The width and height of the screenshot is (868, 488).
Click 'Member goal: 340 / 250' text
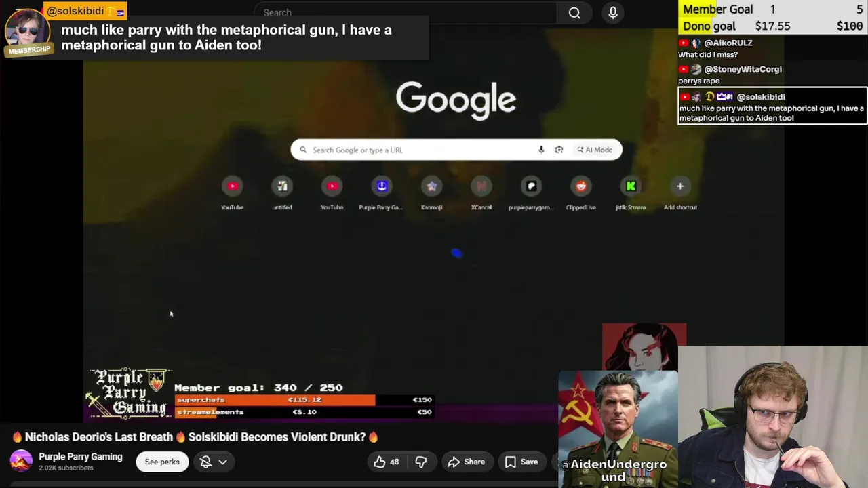coord(258,388)
